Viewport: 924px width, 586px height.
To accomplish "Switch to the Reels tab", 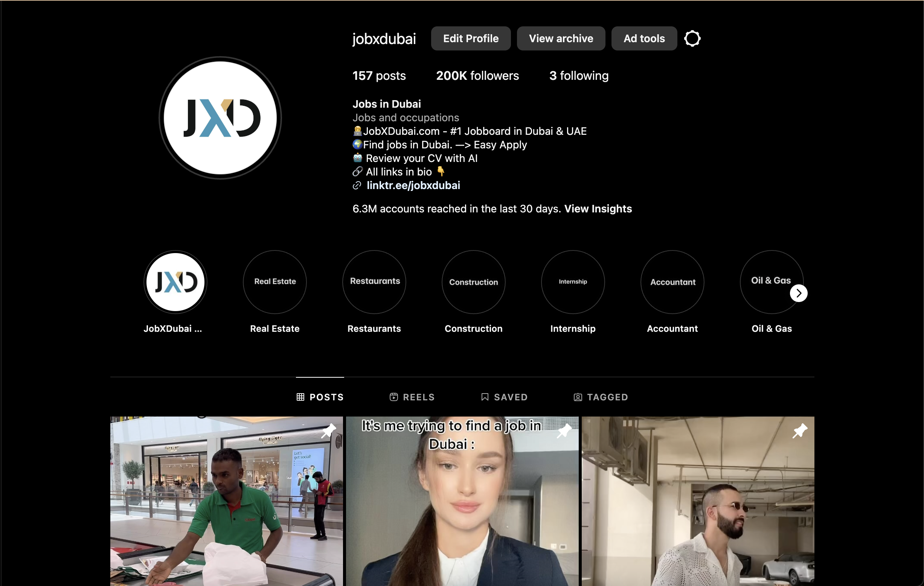I will coord(412,397).
